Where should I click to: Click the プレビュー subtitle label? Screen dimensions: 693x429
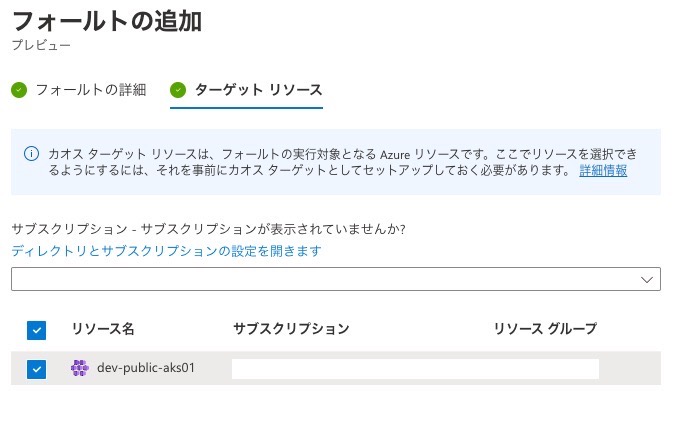41,45
